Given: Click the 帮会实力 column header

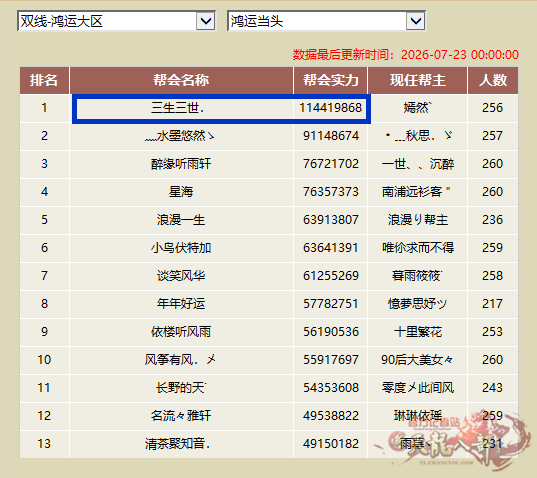Looking at the screenshot, I should (x=330, y=80).
